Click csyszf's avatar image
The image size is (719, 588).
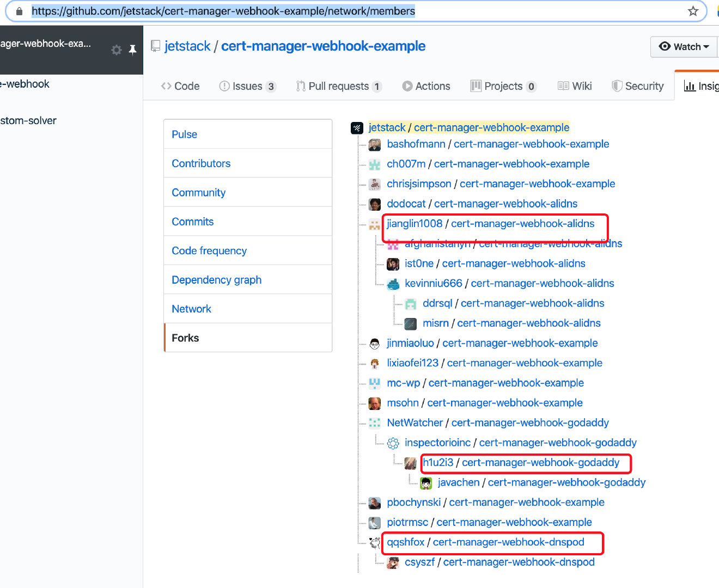393,563
